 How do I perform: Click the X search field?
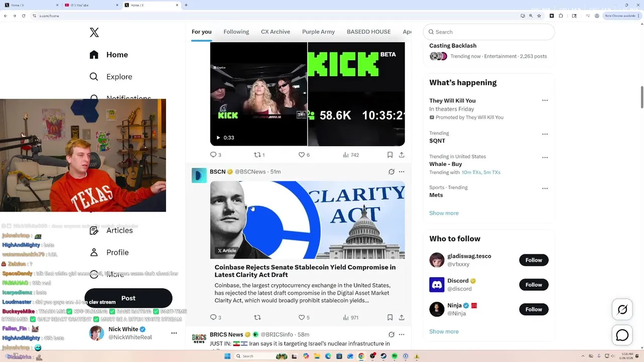[489, 32]
